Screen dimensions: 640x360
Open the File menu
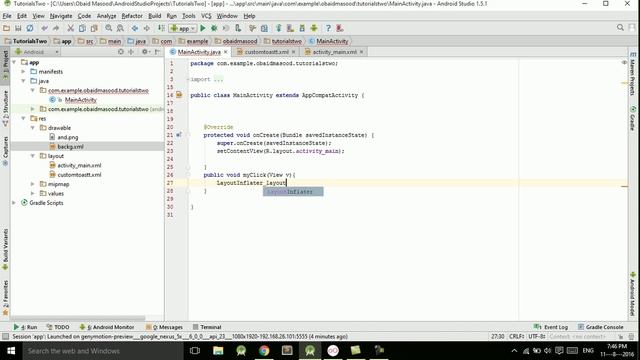click(x=7, y=16)
